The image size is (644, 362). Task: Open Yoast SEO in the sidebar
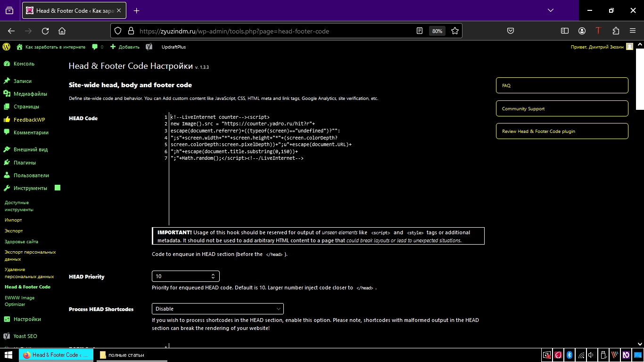(25, 336)
